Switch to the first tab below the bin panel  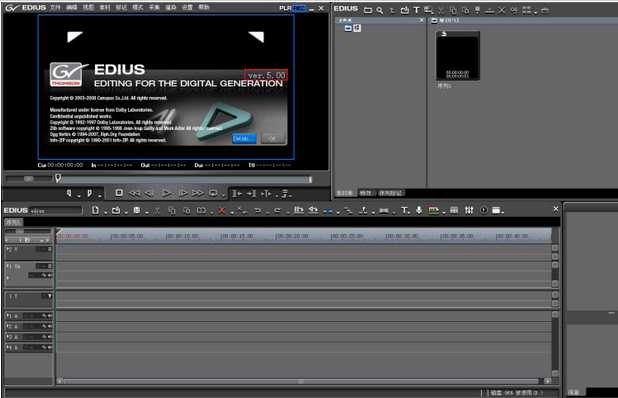tap(344, 193)
